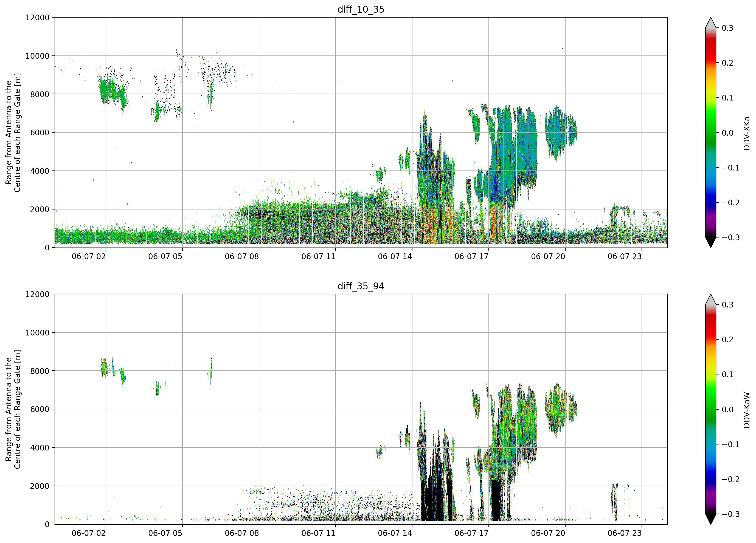Click the 0.0 tick on DDV-XKa colorbar

(x=727, y=133)
